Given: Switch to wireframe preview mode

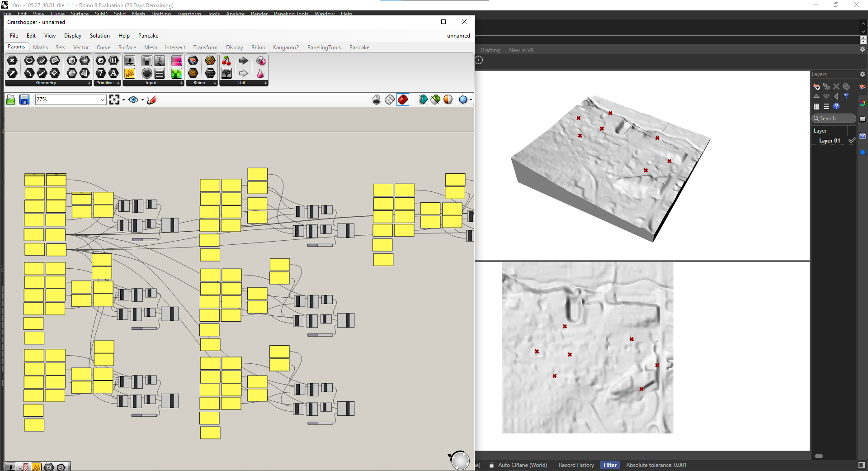Looking at the screenshot, I should click(390, 100).
